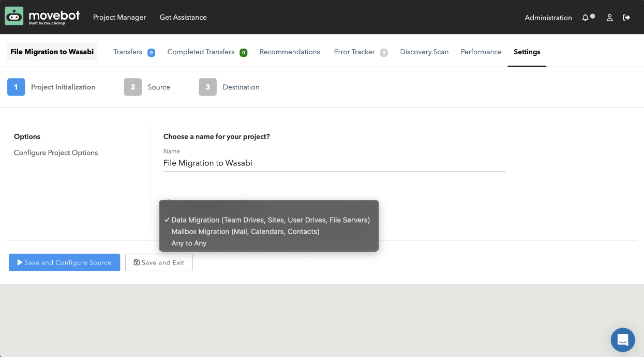Click the File Migration to Wasabi project title
Image resolution: width=644 pixels, height=357 pixels.
tap(52, 52)
